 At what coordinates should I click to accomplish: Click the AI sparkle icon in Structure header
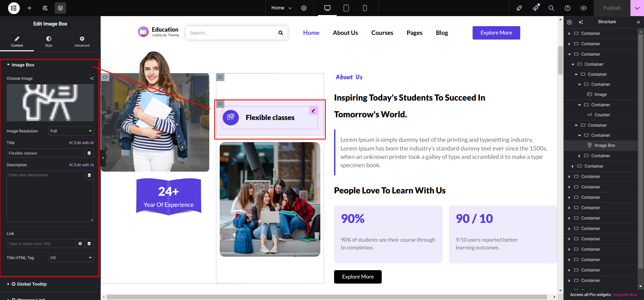[x=581, y=22]
